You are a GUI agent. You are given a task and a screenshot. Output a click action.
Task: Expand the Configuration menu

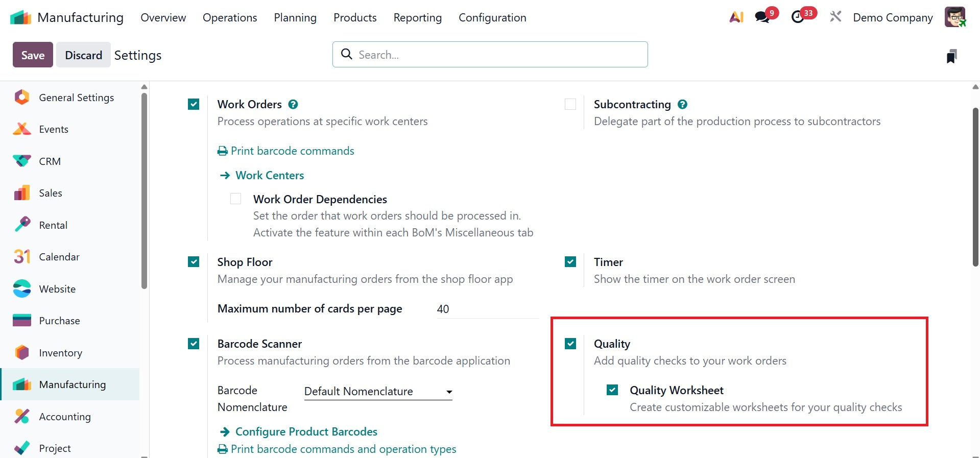492,18
